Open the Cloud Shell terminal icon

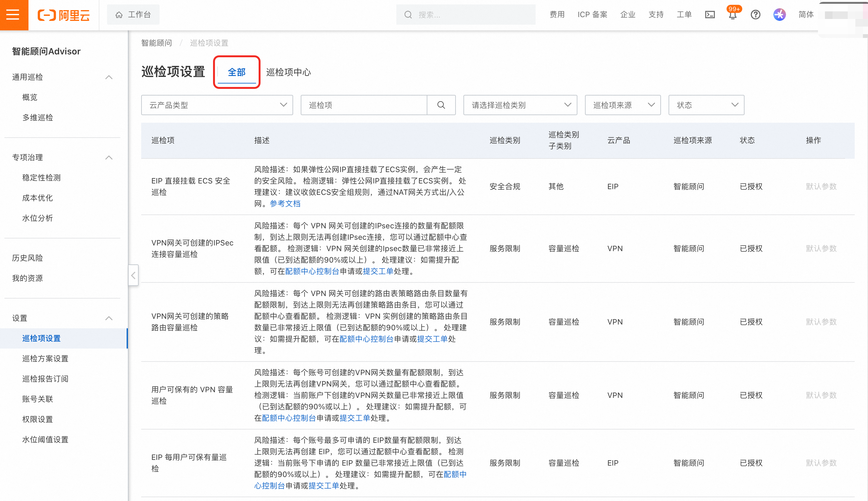click(710, 15)
